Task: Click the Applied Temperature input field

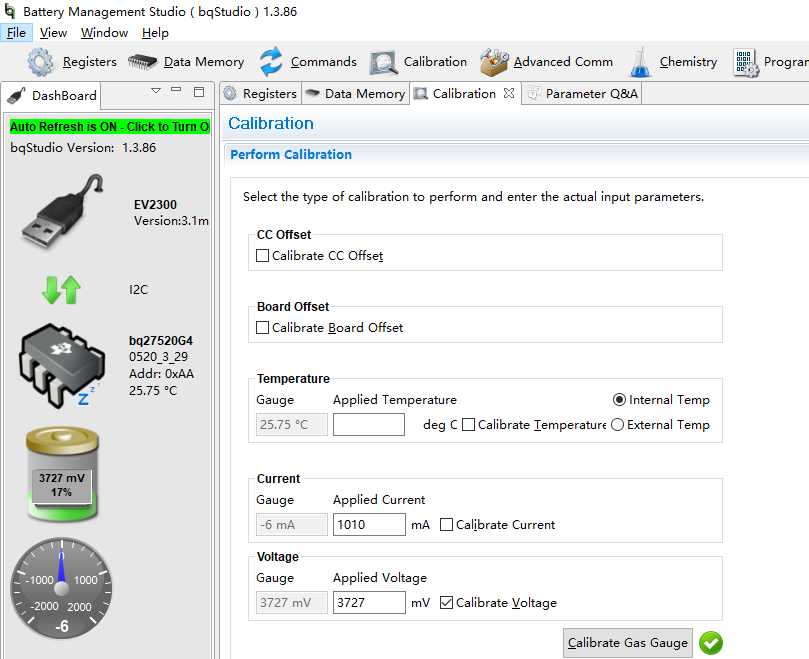Action: 369,425
